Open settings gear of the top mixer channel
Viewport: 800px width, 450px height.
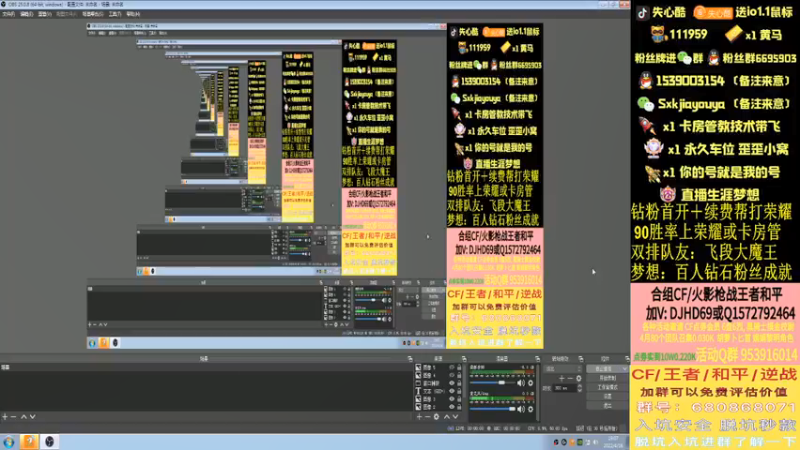click(531, 383)
